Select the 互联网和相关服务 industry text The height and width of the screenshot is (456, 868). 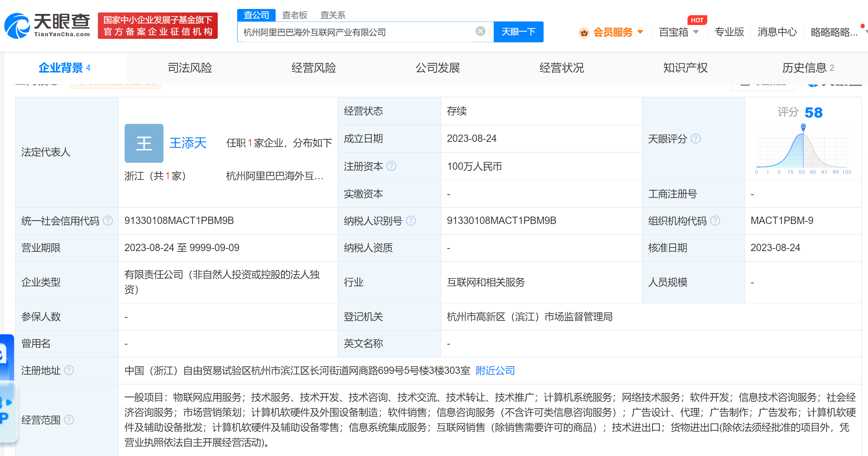coord(486,282)
